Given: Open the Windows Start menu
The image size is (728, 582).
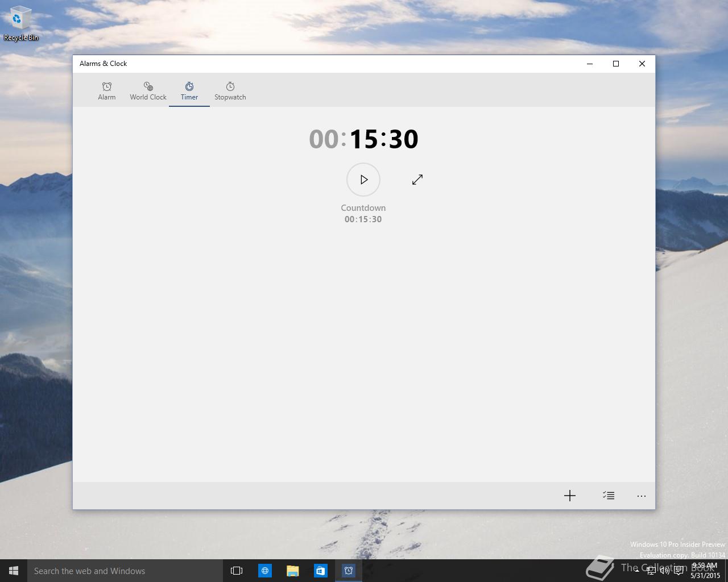Looking at the screenshot, I should click(x=14, y=571).
